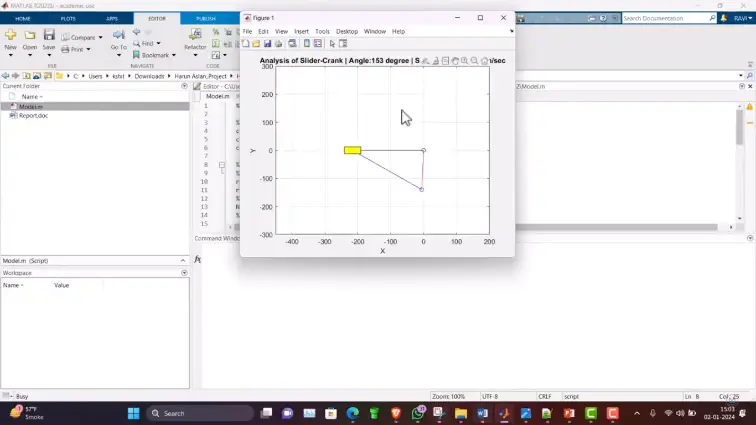Click the Save floppy icon in ribbon
Viewport: 756px width, 425px height.
click(49, 35)
